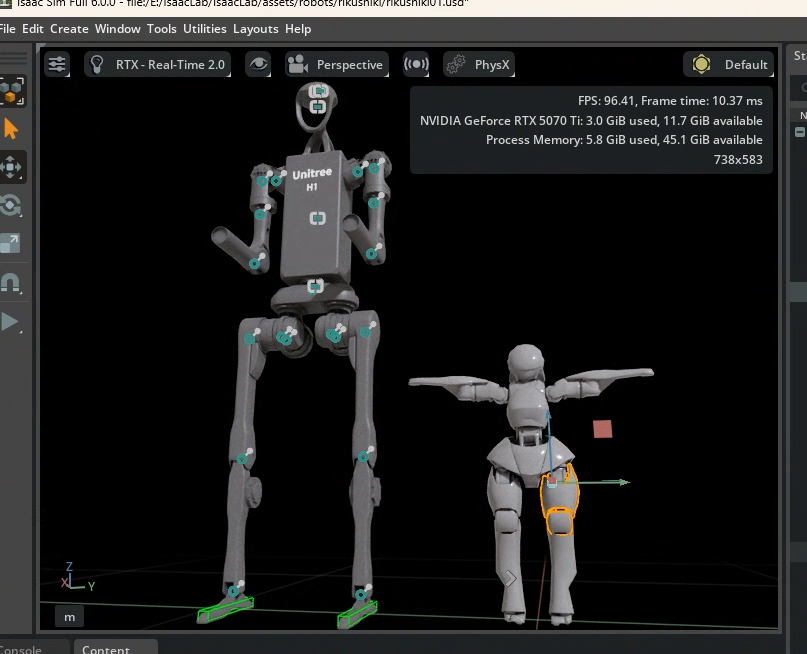This screenshot has width=807, height=654.
Task: Click the Unitree H1 torso label
Action: (x=312, y=179)
